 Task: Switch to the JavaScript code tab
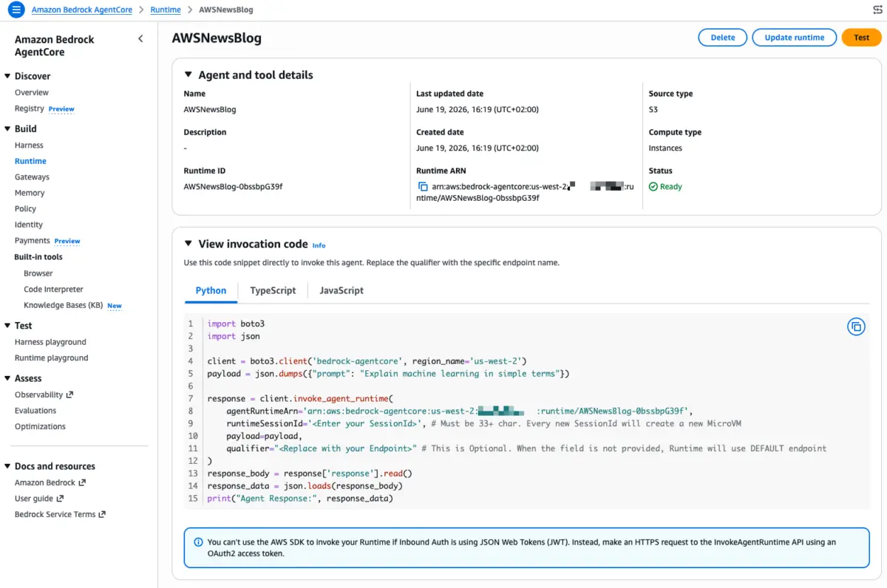pyautogui.click(x=341, y=290)
